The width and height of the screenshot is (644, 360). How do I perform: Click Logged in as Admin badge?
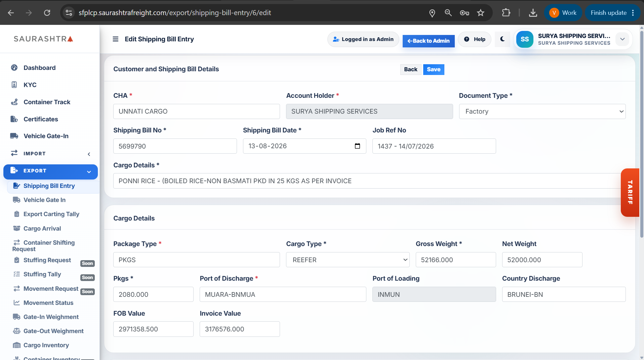click(x=363, y=39)
